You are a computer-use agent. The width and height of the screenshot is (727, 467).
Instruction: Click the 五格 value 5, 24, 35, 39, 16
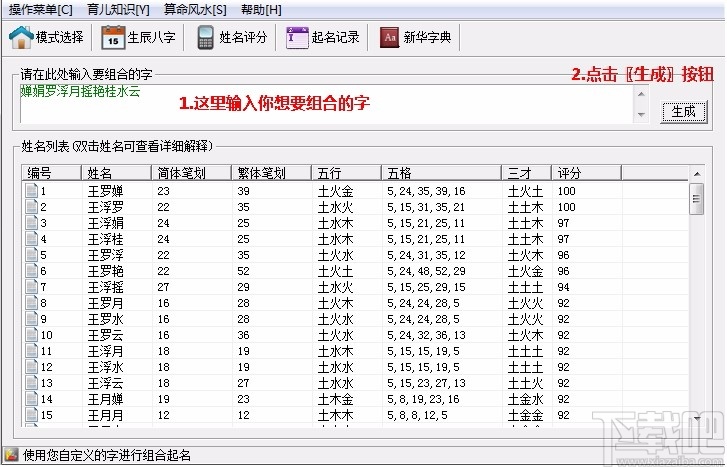point(426,191)
